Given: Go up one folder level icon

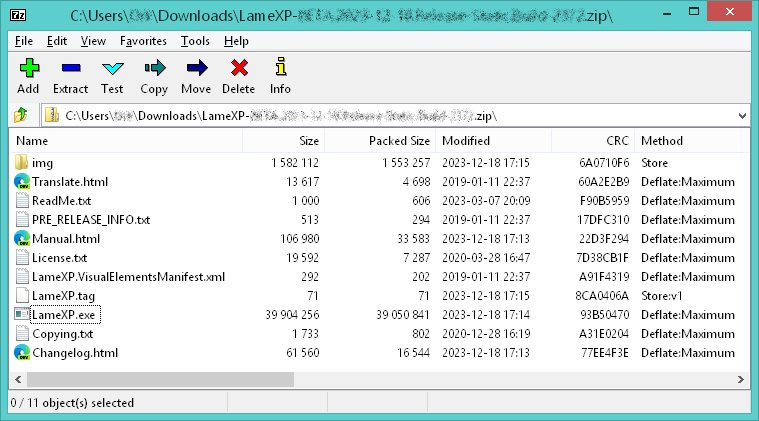Looking at the screenshot, I should tap(21, 115).
